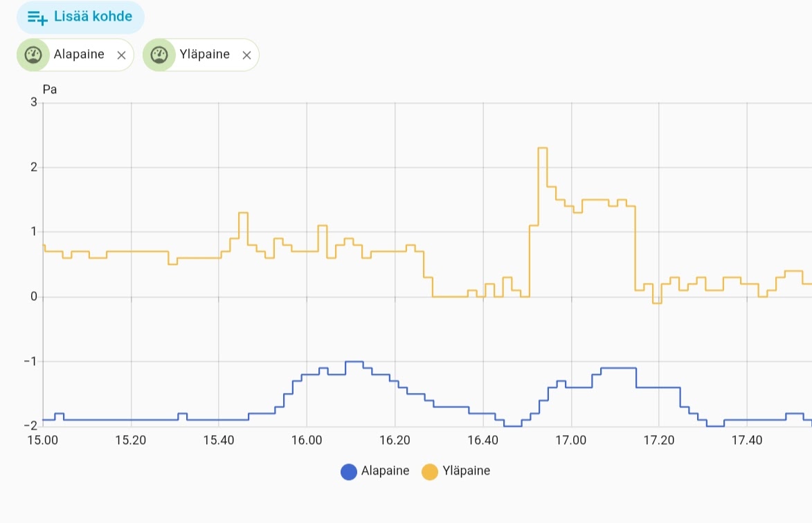812x523 pixels.
Task: Click the Yläpaine spike near 15.45
Action: (243, 213)
